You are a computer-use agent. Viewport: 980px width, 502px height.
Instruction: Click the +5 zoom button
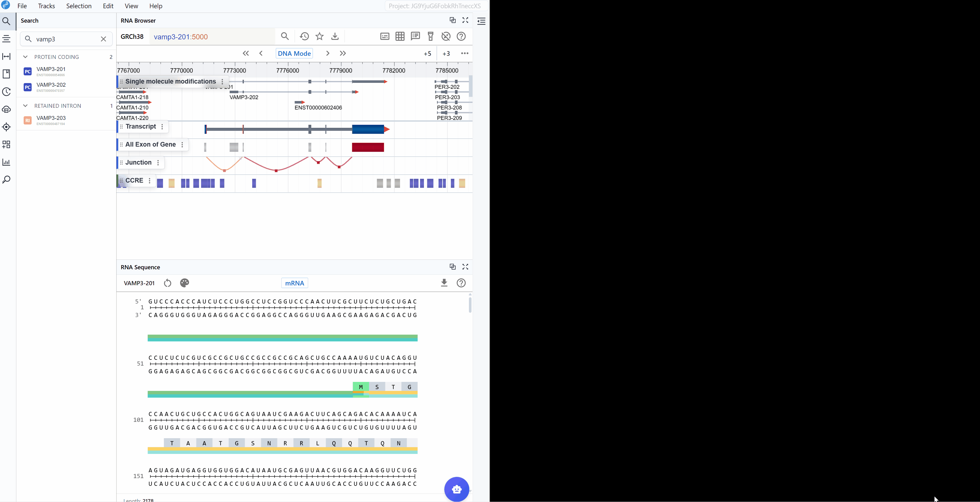(x=427, y=54)
